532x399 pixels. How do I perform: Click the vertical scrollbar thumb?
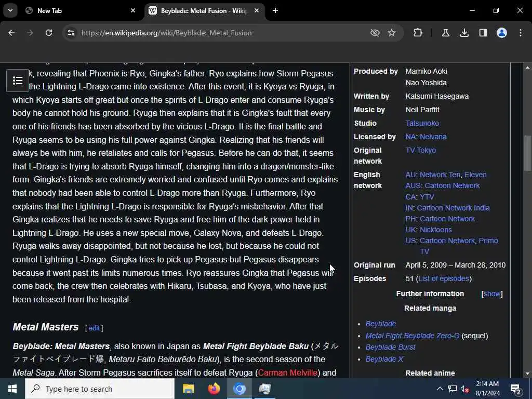[x=528, y=154]
